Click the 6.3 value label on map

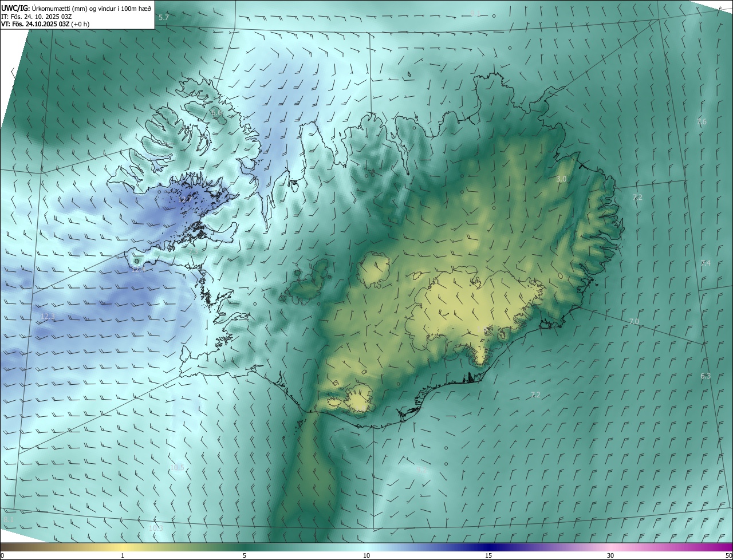click(x=706, y=376)
